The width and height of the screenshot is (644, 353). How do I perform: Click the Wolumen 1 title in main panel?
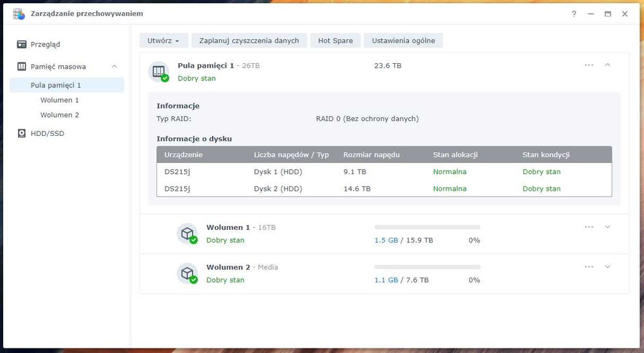tap(228, 227)
